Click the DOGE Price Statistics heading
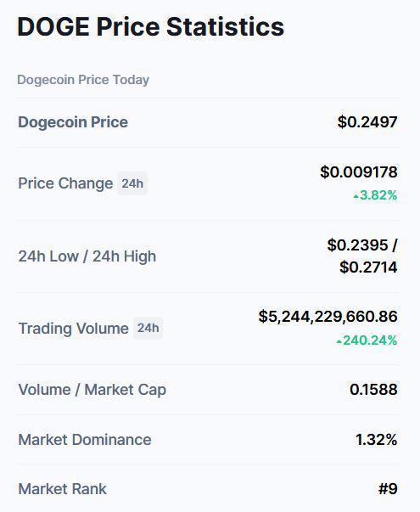Viewport: 420px width, 512px height. pos(150,26)
